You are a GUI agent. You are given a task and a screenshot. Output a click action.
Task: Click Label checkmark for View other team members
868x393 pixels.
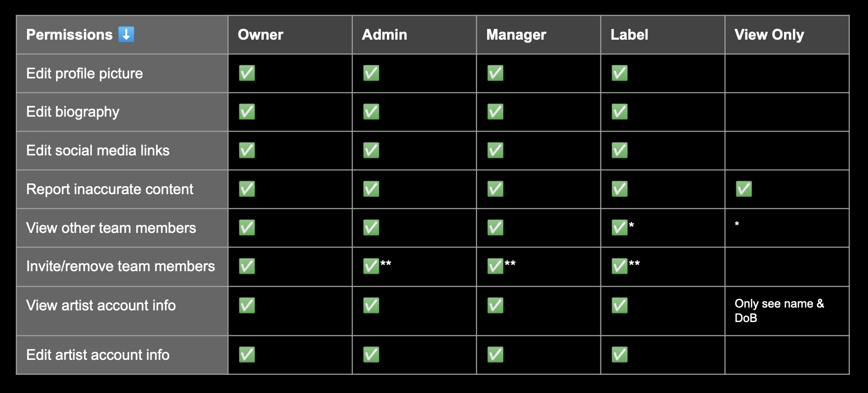pos(620,228)
